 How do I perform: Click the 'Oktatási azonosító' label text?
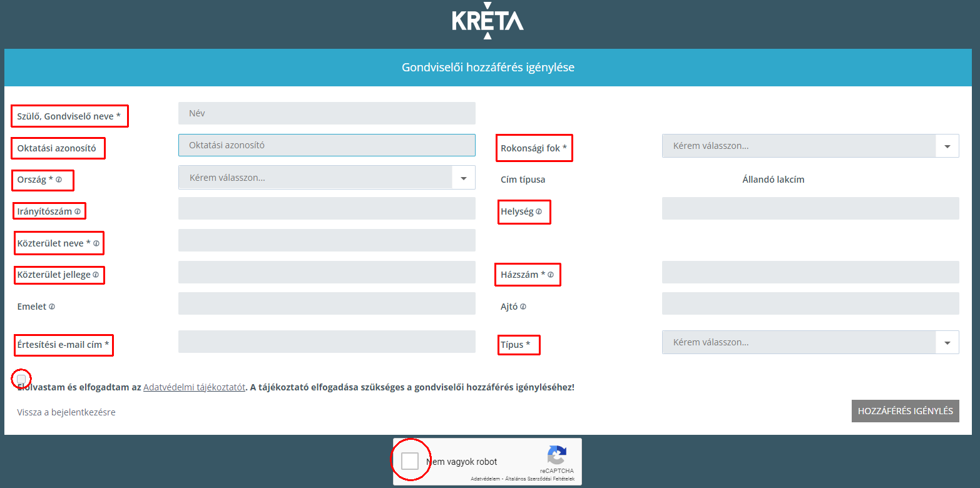point(56,148)
